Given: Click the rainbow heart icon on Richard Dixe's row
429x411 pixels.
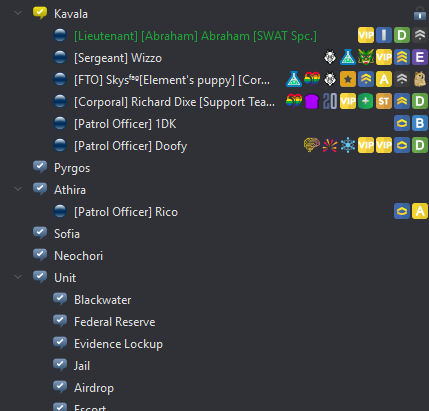Looking at the screenshot, I should [294, 101].
